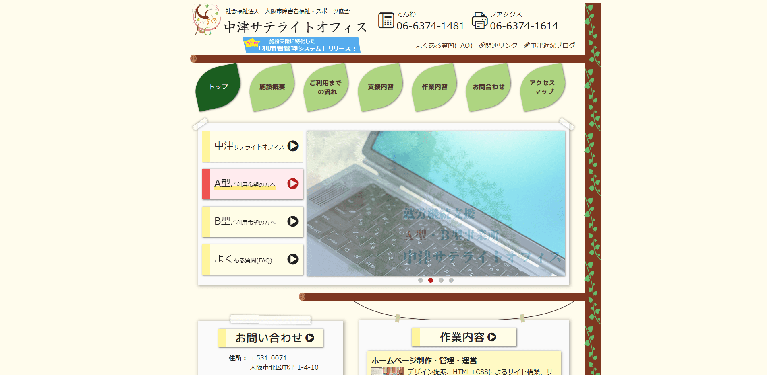
Task: Click the 中津サテライトオフィス side panel button
Action: pyautogui.click(x=253, y=146)
